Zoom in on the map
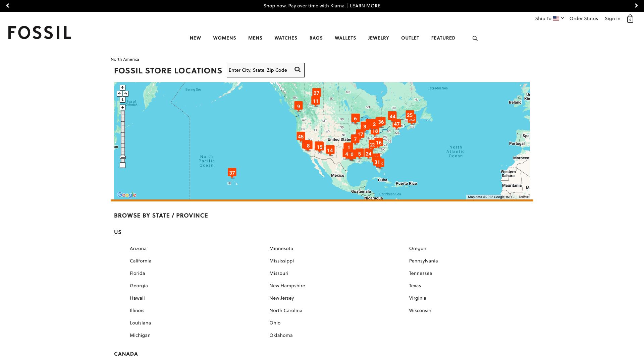This screenshot has width=644, height=362. [122, 107]
